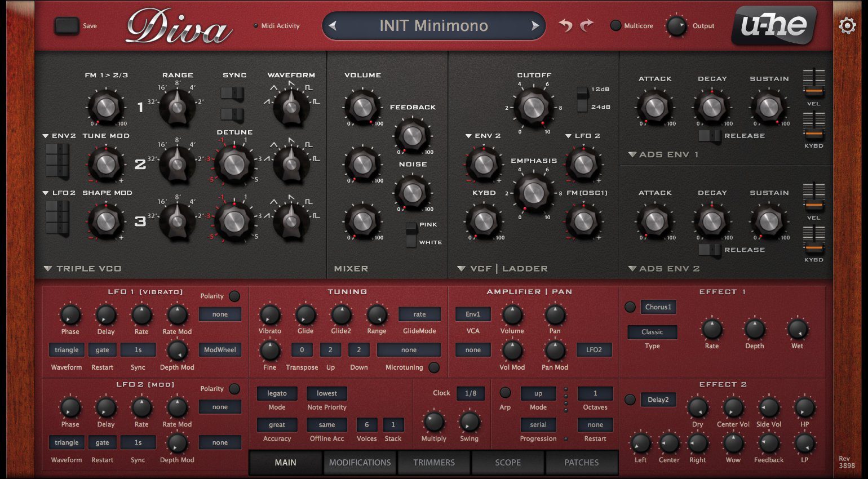Screen dimensions: 868x479
Task: Open the legato Mode dropdown
Action: 277,393
